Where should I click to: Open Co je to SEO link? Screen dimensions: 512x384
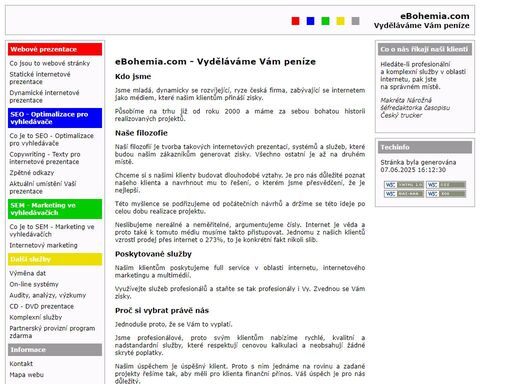pos(51,139)
